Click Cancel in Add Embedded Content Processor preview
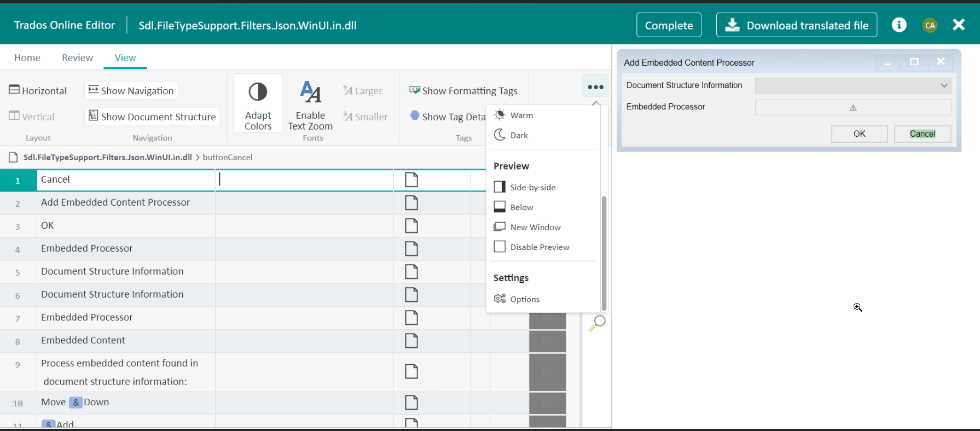The height and width of the screenshot is (431, 980). point(923,133)
